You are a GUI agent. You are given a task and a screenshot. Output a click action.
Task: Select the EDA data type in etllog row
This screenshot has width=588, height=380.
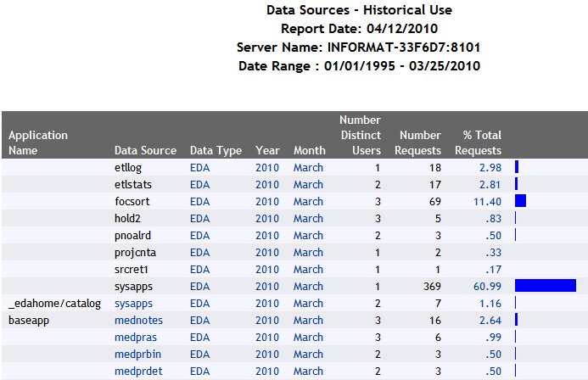[x=199, y=168]
